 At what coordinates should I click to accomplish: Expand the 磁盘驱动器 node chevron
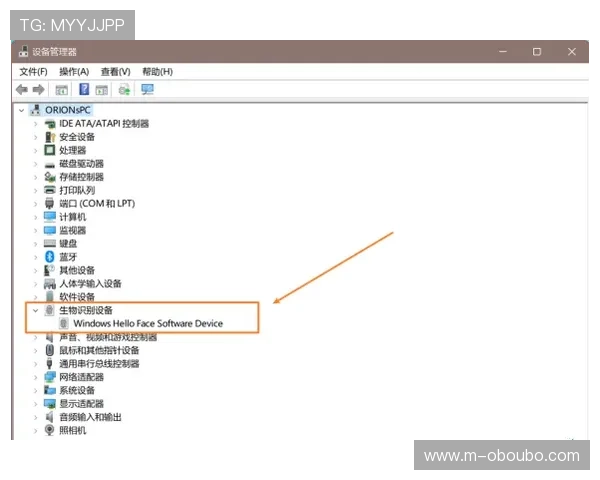tap(36, 164)
